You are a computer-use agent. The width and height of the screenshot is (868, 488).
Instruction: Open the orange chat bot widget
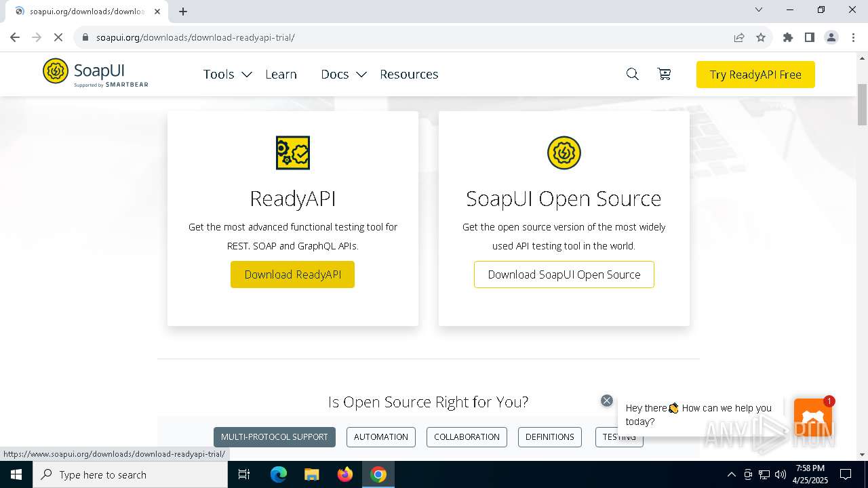(813, 417)
